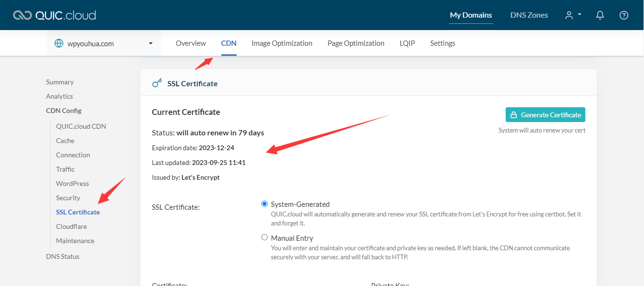Open the LQIP tab
Image resolution: width=644 pixels, height=286 pixels.
[x=407, y=43]
